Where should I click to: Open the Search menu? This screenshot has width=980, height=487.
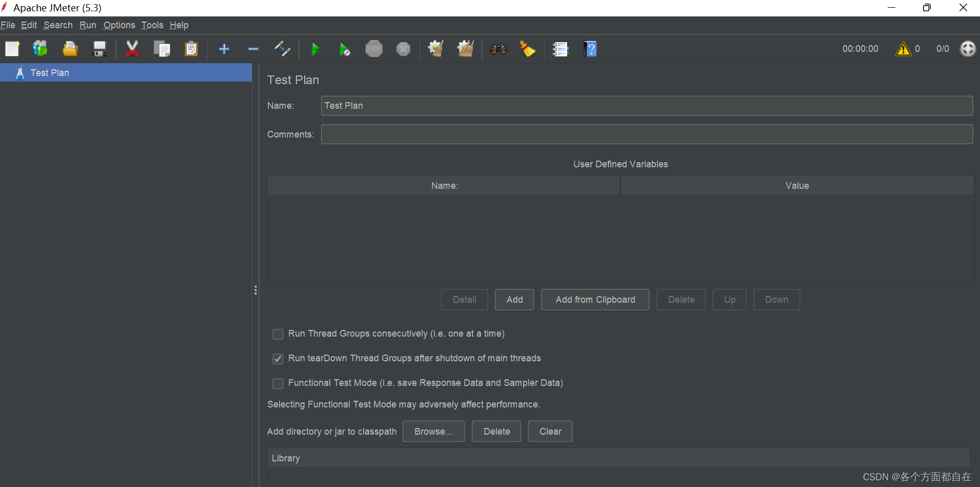tap(58, 25)
